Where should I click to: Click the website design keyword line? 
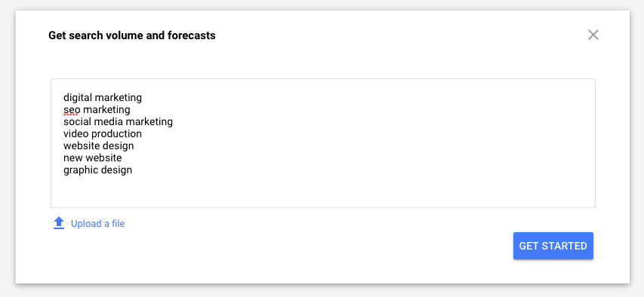[x=99, y=145]
